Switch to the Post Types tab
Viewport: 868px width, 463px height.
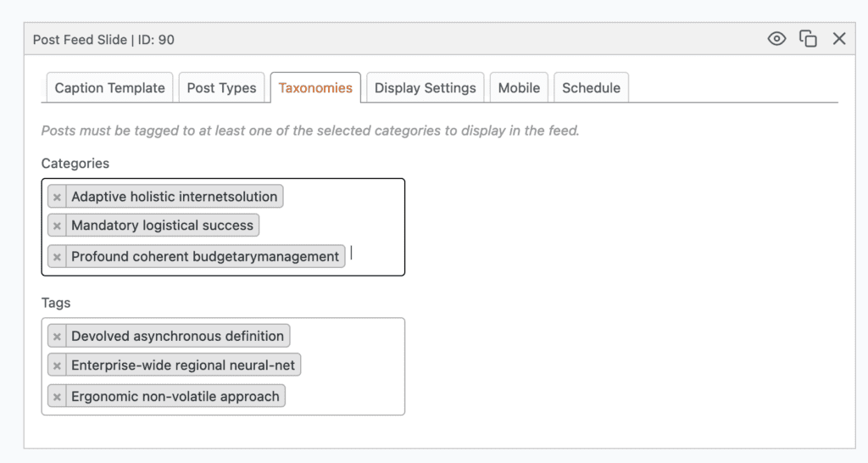pyautogui.click(x=221, y=88)
